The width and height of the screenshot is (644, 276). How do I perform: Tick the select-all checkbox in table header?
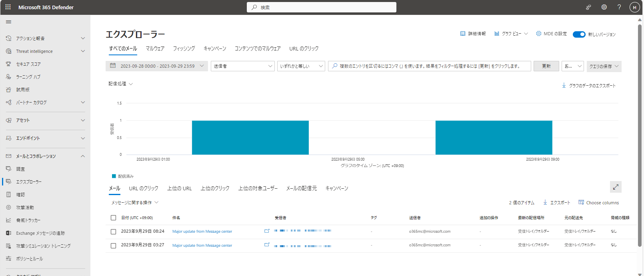pyautogui.click(x=113, y=218)
